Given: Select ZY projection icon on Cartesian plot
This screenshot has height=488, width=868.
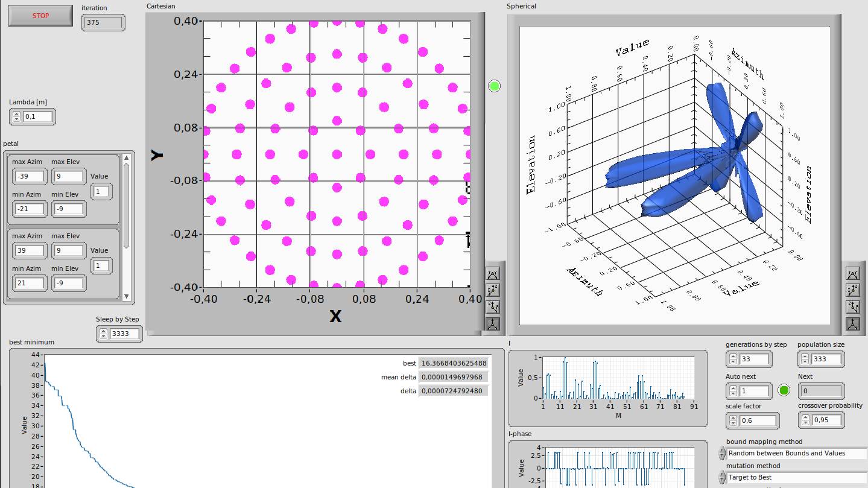Looking at the screenshot, I should coord(493,307).
